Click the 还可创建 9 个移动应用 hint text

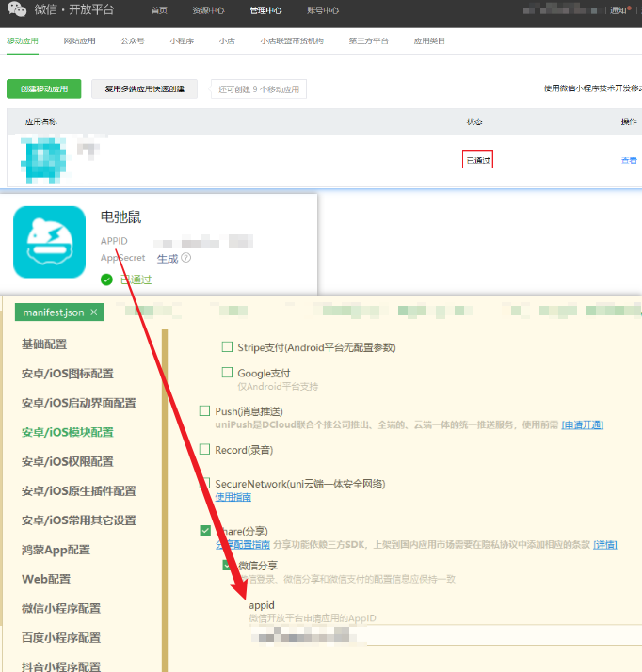click(x=259, y=89)
